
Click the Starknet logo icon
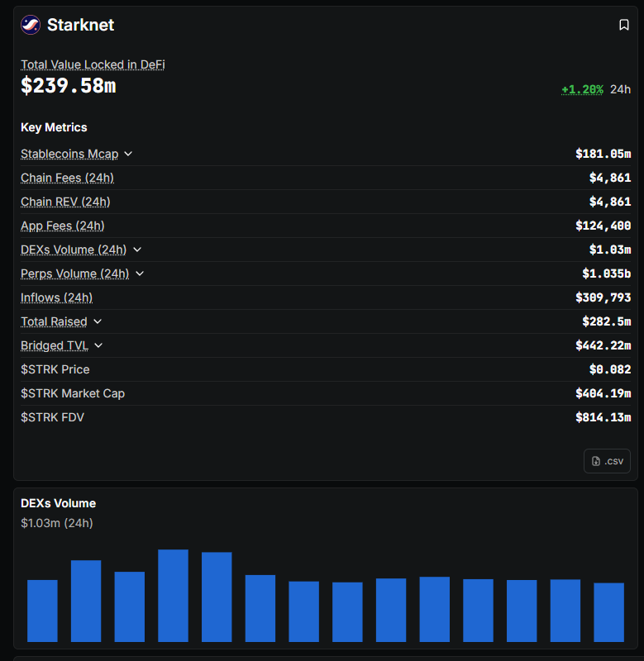pos(31,25)
